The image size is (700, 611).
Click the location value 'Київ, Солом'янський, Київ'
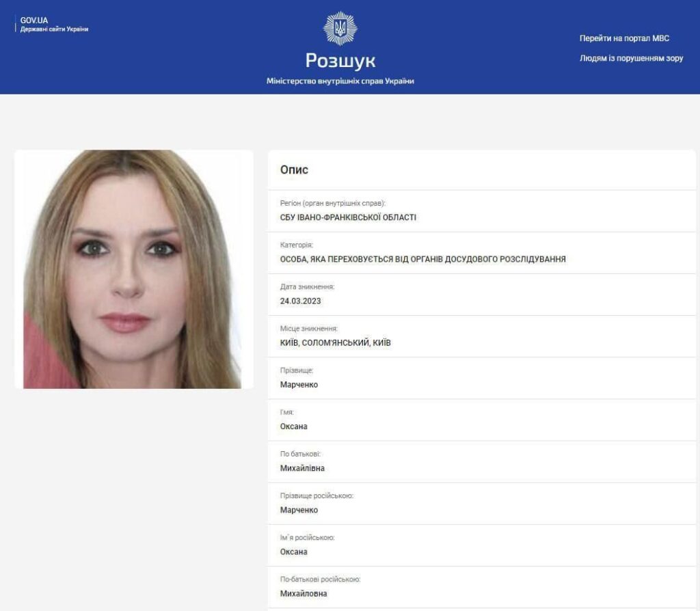[335, 342]
